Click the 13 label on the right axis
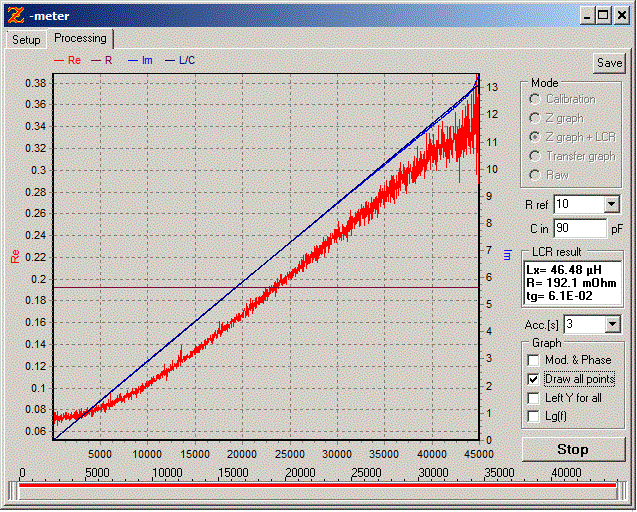Viewport: 637px width, 512px height. (492, 87)
